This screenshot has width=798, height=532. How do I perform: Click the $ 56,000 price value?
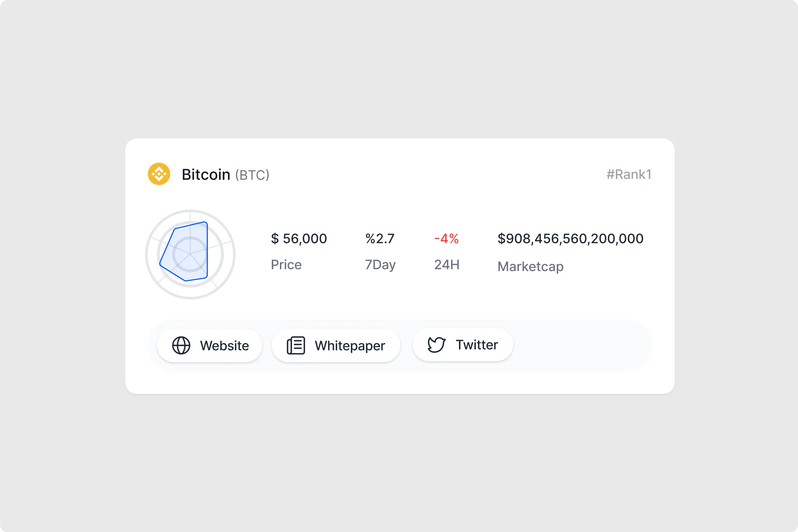(x=299, y=238)
